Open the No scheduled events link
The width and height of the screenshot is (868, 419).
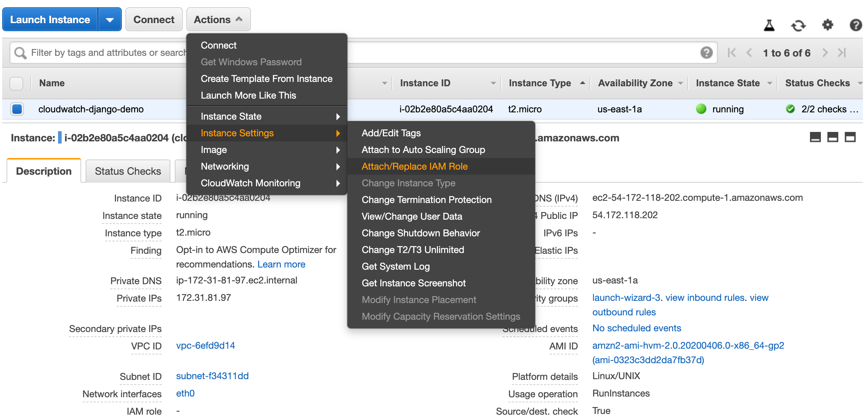coord(637,328)
